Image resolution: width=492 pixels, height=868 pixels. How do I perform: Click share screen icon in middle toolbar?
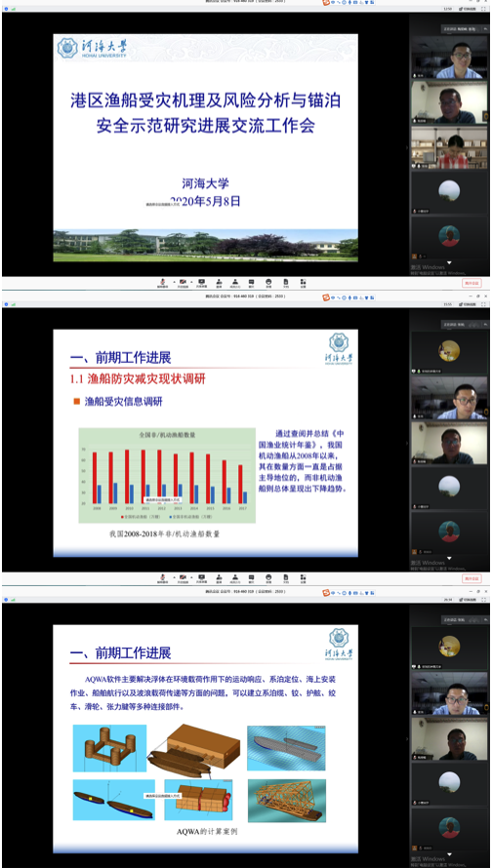201,578
